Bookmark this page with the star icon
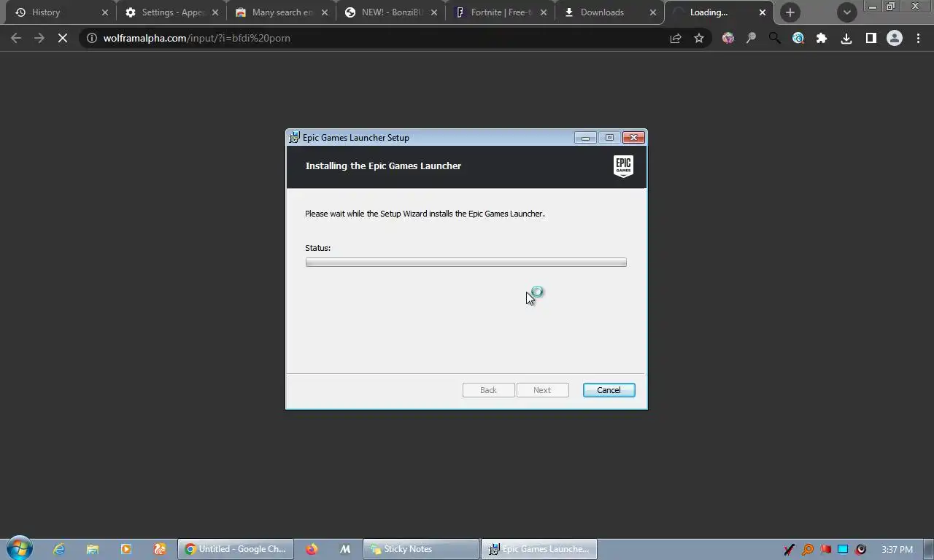The height and width of the screenshot is (560, 934). [699, 38]
